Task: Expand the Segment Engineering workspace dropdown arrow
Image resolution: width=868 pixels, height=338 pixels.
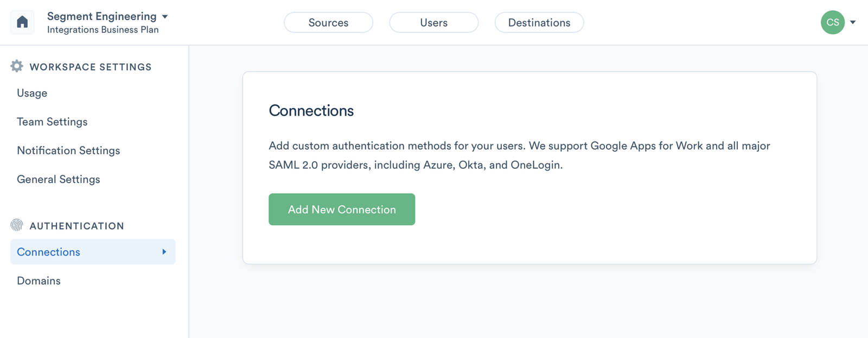Action: pyautogui.click(x=165, y=17)
